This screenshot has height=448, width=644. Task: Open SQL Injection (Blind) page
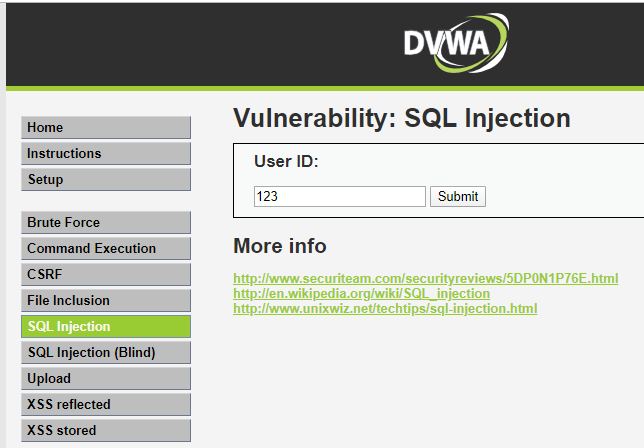[105, 353]
